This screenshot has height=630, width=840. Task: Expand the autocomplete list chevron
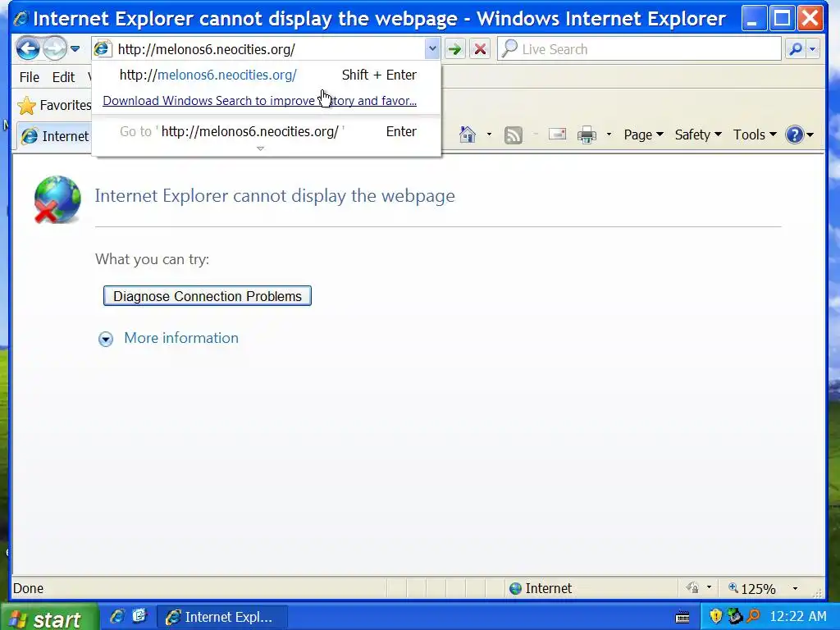(x=260, y=148)
